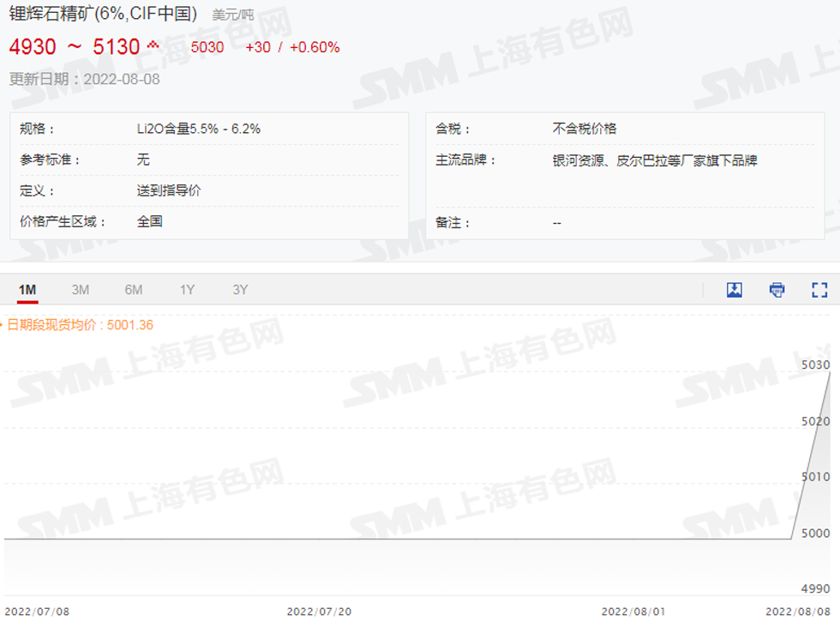Switch chart to the 6M range
The width and height of the screenshot is (840, 627).
coord(134,290)
